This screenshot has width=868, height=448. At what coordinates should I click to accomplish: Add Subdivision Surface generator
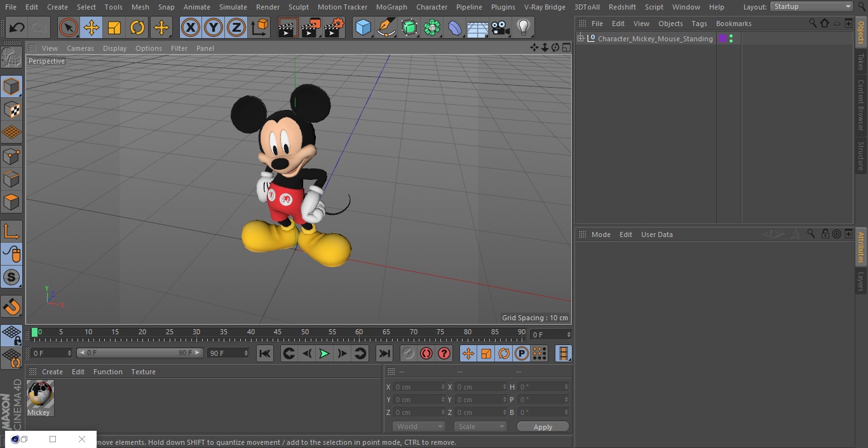tap(409, 27)
